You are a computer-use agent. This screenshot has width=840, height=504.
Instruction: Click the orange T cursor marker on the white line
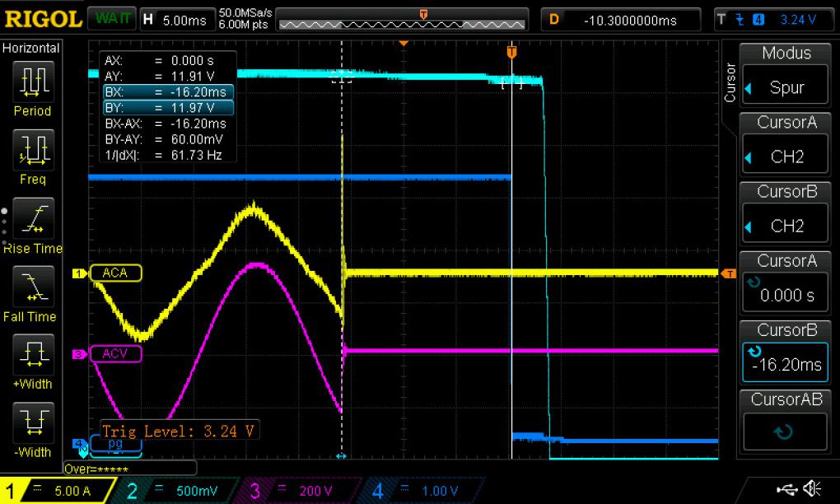511,52
